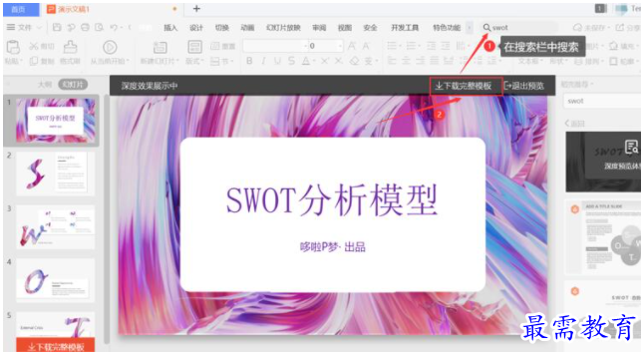Select slide 2 thumbnail with letter S

click(56, 174)
